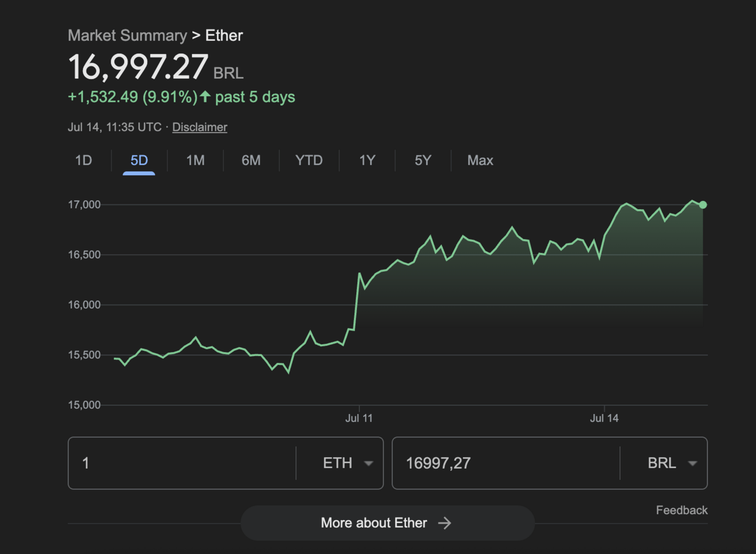Click the past 5 days text
Screen dimensions: 756x554
(255, 97)
